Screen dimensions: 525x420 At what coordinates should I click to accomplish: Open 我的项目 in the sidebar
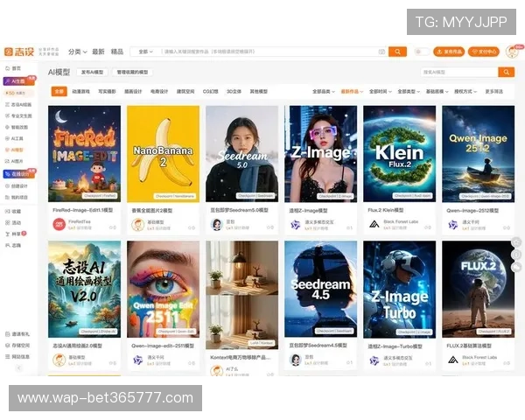coord(17,197)
